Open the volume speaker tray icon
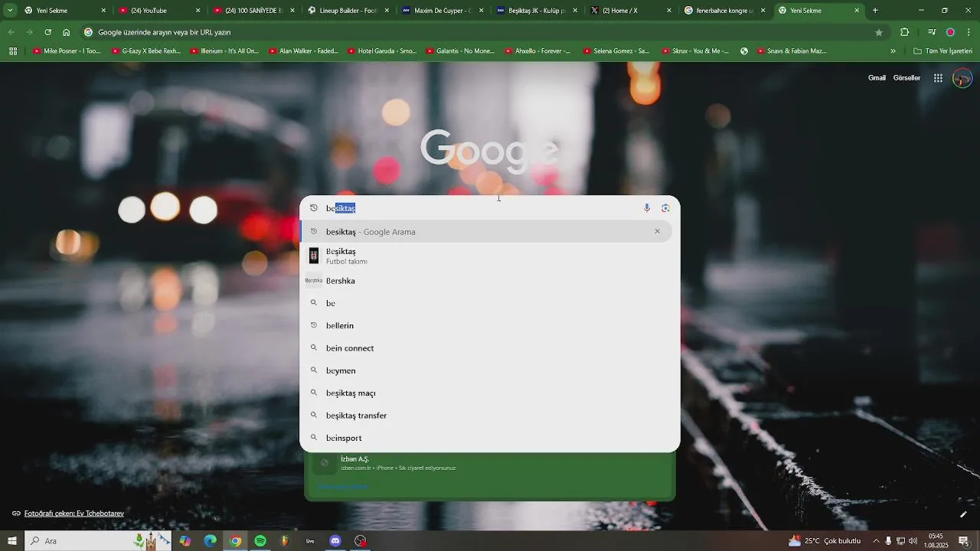The width and height of the screenshot is (980, 551). [x=913, y=541]
